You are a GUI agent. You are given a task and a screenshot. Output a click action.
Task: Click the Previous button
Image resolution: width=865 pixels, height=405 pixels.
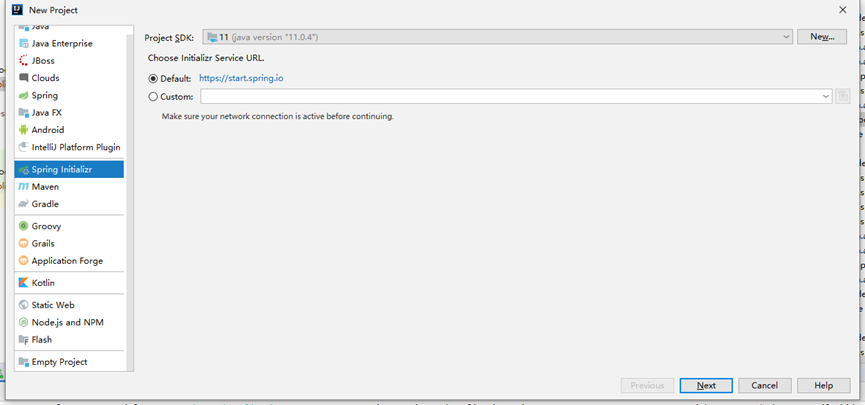pyautogui.click(x=647, y=386)
